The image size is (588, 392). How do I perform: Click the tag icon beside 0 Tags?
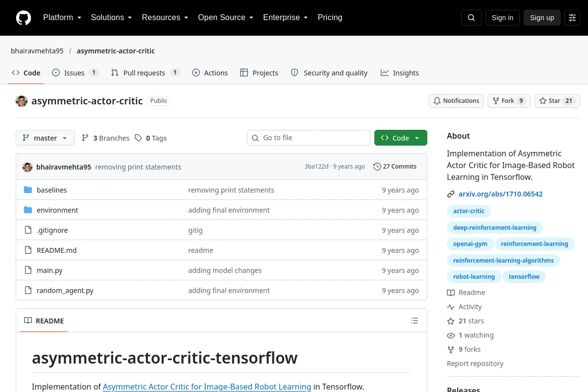coord(139,138)
